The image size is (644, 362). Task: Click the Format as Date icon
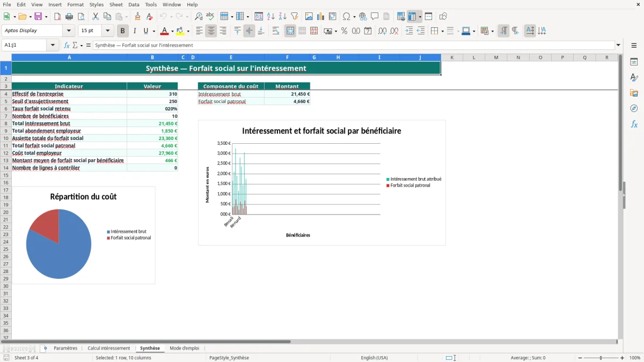click(368, 31)
